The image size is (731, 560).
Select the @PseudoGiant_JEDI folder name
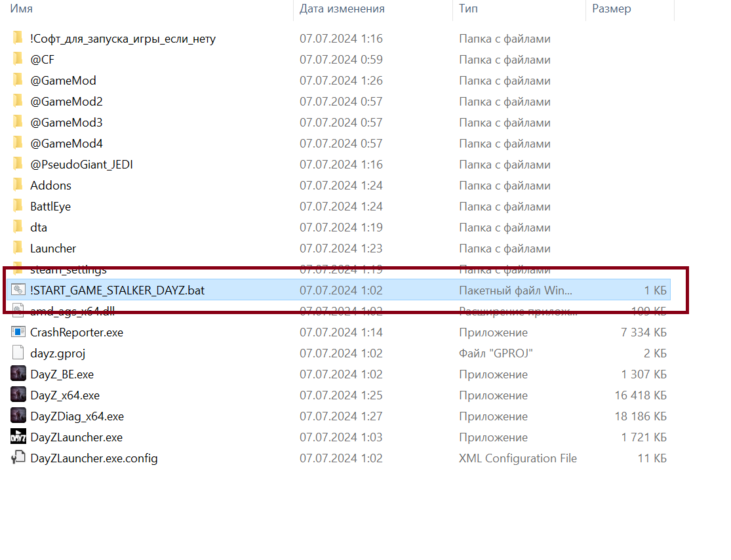81,165
